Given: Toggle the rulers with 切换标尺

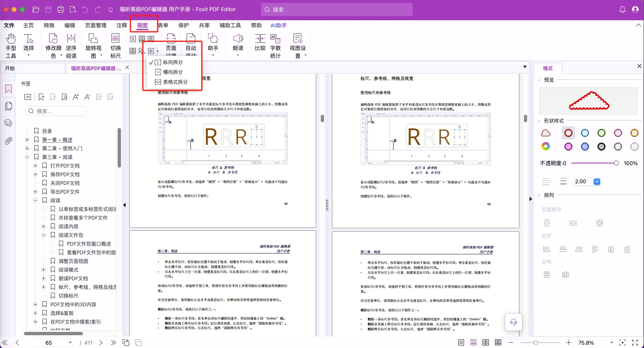Looking at the screenshot, I should pyautogui.click(x=116, y=45).
